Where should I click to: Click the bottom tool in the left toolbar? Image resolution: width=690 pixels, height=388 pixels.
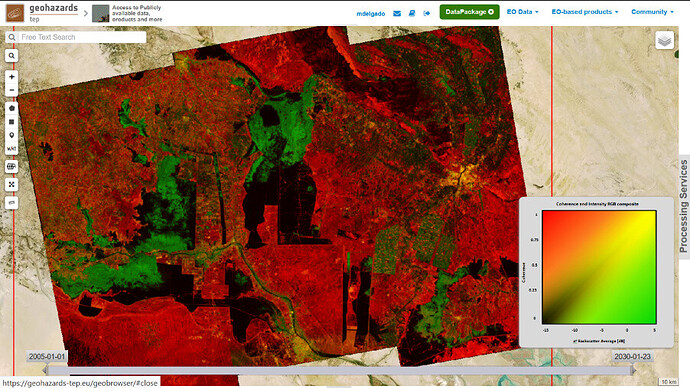[11, 203]
